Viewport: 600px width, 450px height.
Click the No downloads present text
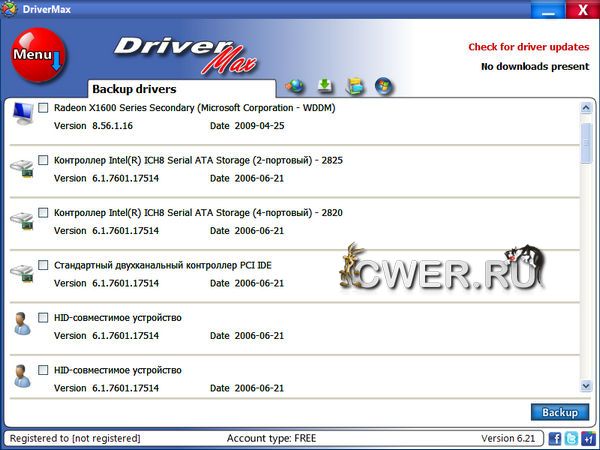(x=535, y=67)
